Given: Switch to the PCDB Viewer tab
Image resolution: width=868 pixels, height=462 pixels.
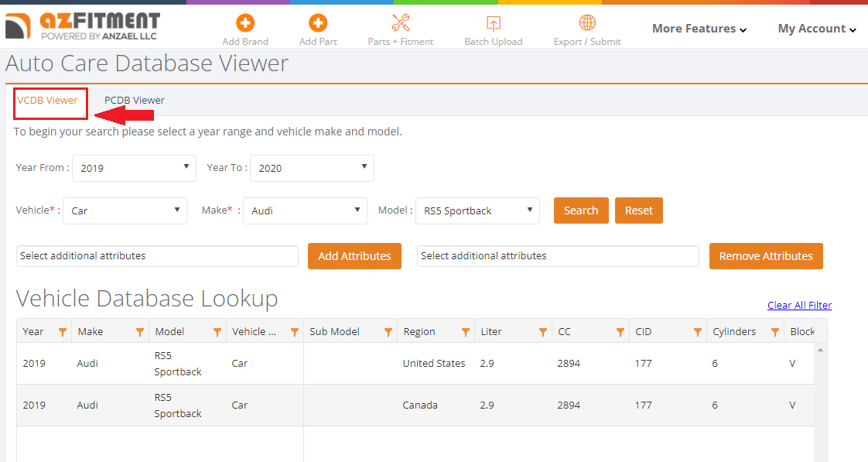Looking at the screenshot, I should click(135, 101).
